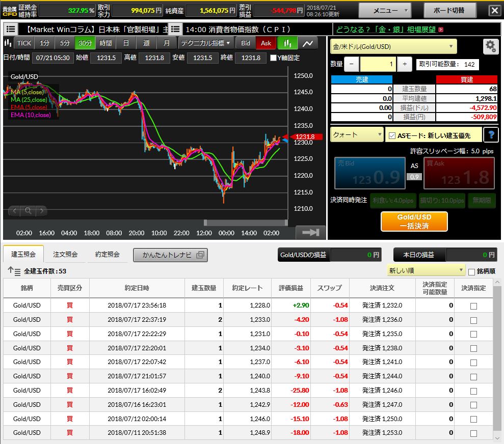The image size is (504, 444).
Task: Switch to line chart type icon
Action: (x=308, y=43)
